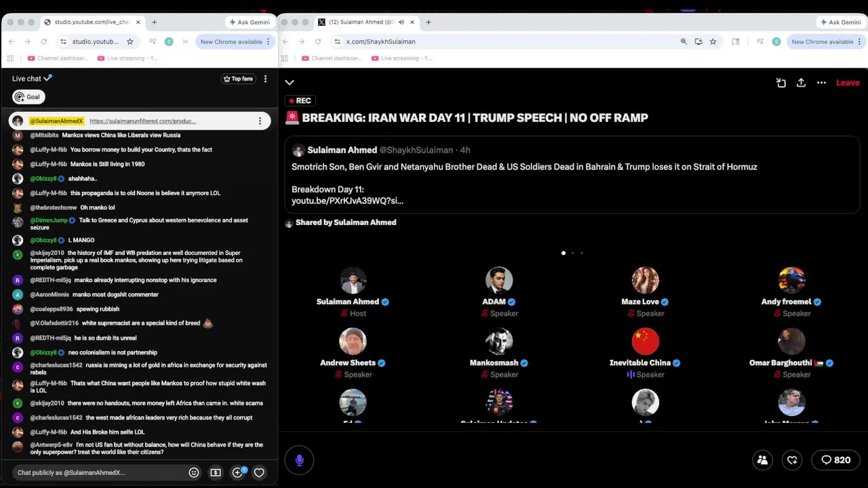
Task: Open pinned message three-dot menu
Action: (260, 121)
